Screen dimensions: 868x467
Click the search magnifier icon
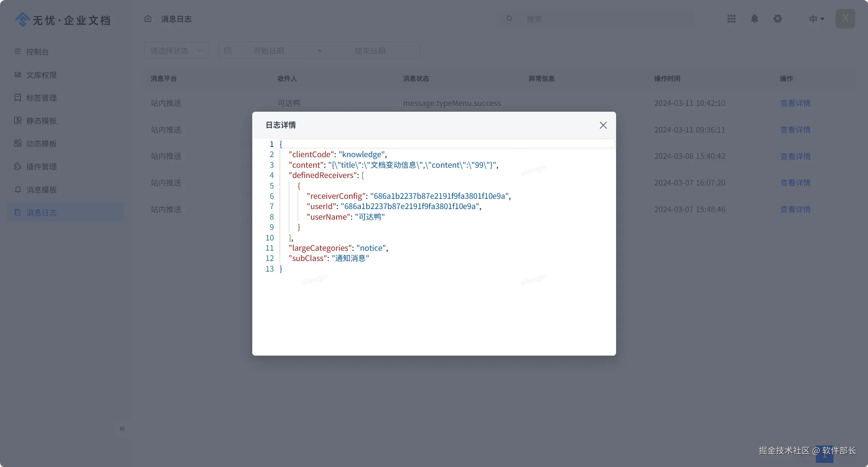point(509,19)
